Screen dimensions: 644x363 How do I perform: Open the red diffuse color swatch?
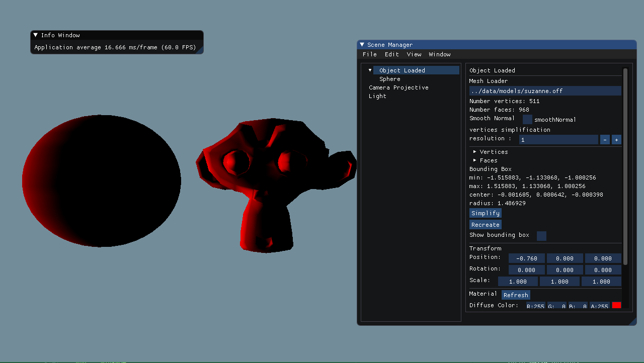pos(616,305)
